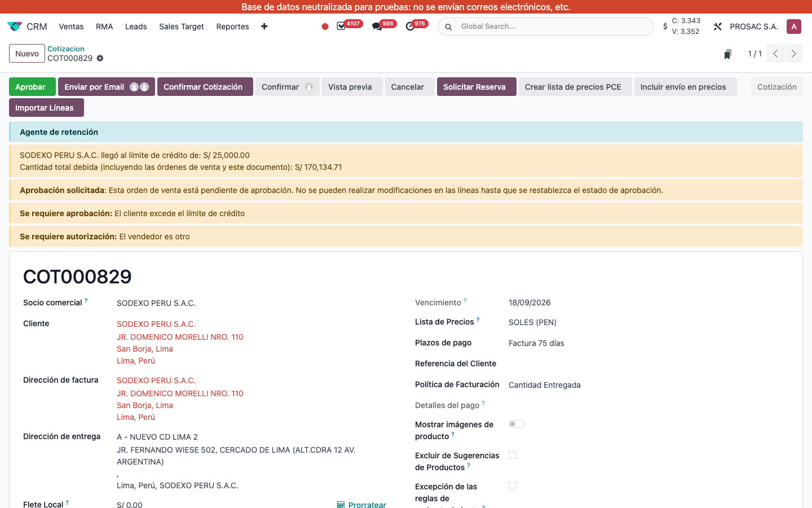812x508 pixels.
Task: Click Prorratear calculator icon
Action: click(x=341, y=505)
